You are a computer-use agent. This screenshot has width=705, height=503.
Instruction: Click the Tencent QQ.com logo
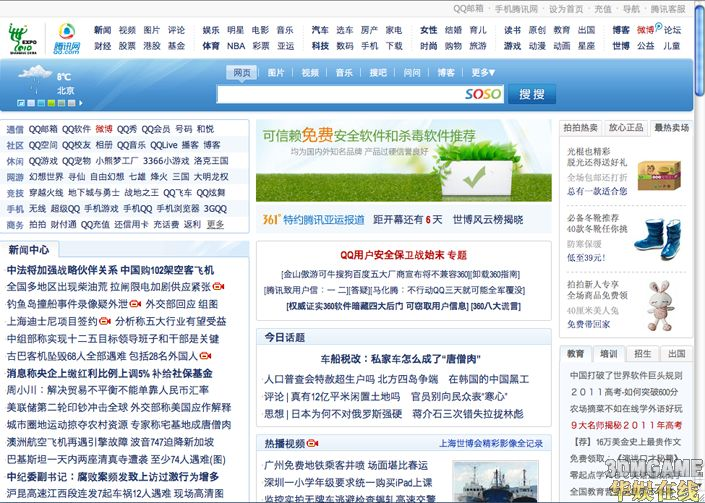tap(67, 39)
